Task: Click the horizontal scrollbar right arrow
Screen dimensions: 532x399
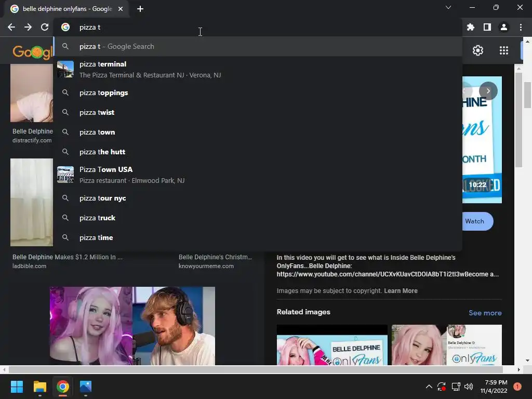Action: (x=519, y=369)
